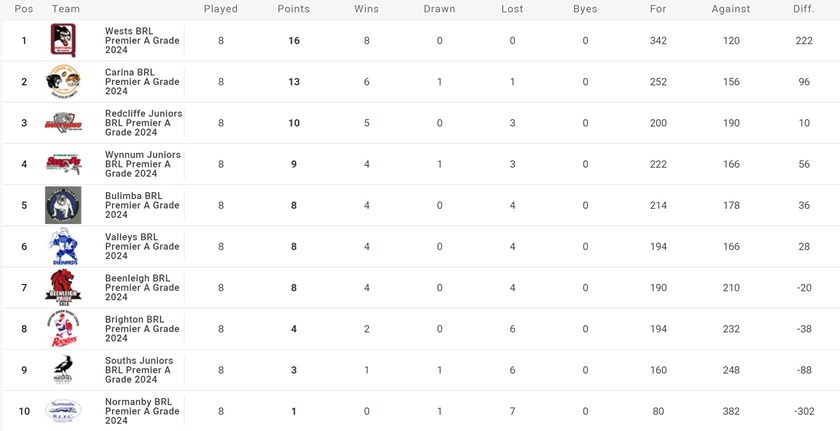
Task: Sort table by Points column header
Action: (x=293, y=9)
